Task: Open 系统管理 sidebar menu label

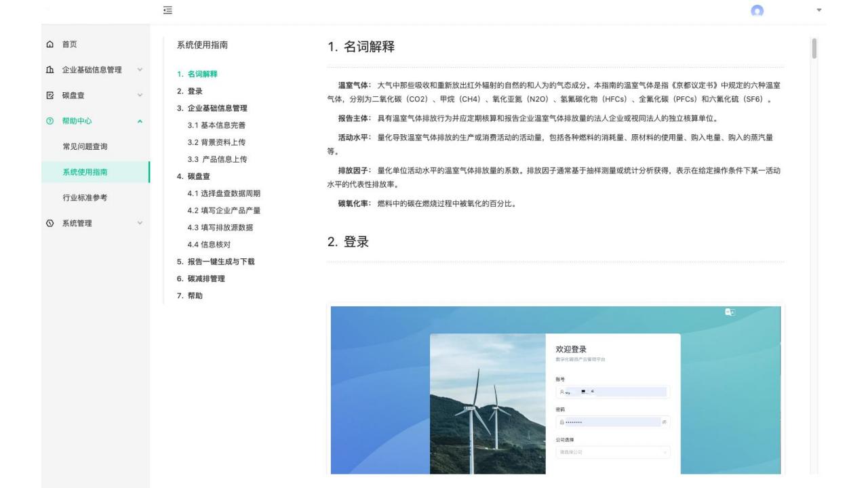Action: pos(77,224)
